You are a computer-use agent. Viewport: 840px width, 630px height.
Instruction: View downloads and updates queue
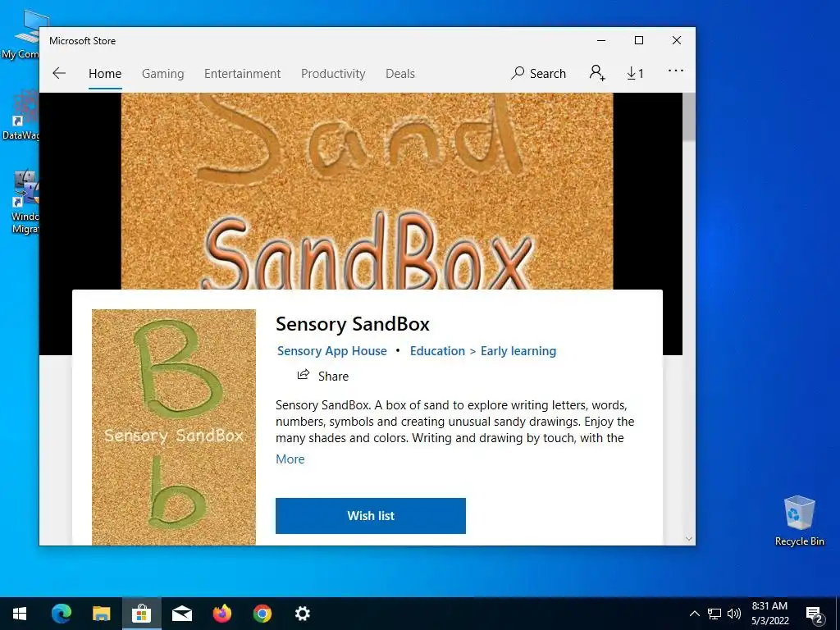(x=636, y=73)
